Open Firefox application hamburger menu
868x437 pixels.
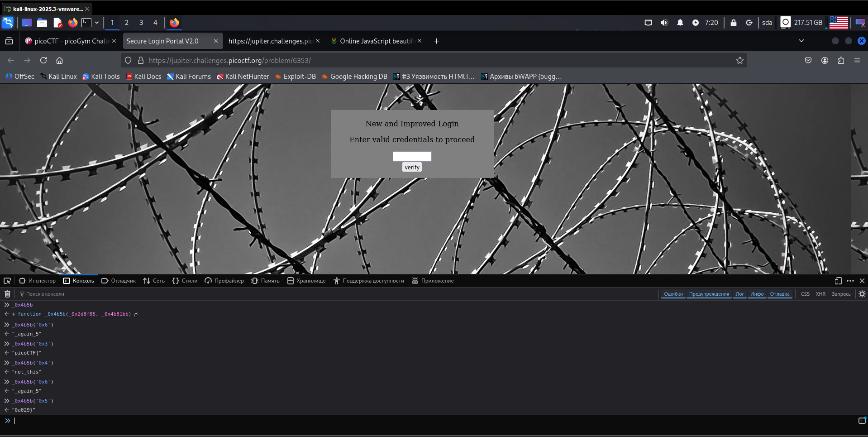click(857, 60)
